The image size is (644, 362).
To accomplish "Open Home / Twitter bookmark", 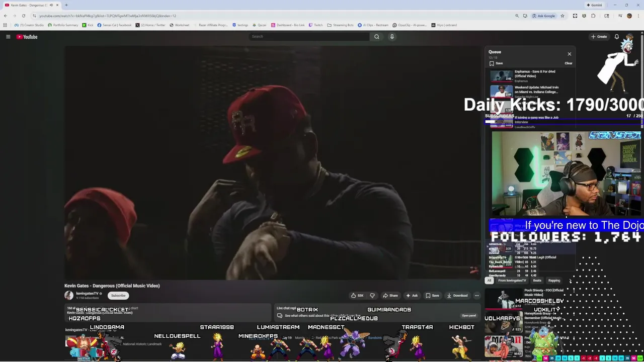I will (150, 25).
